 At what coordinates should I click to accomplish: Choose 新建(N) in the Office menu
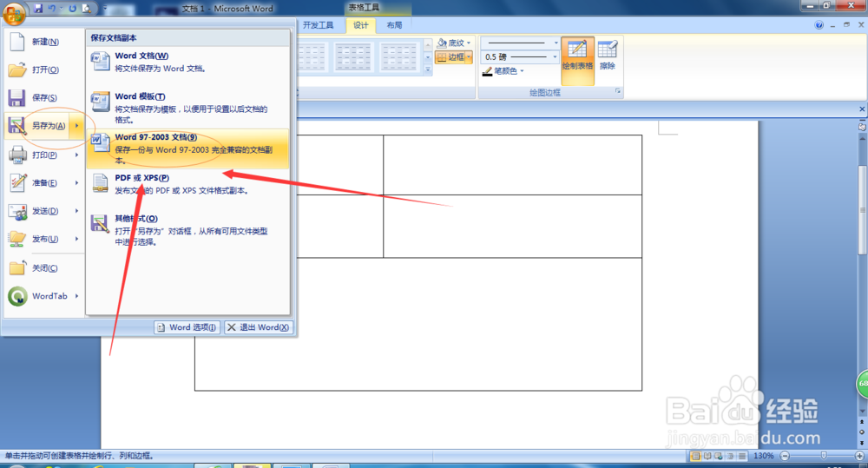pos(44,42)
